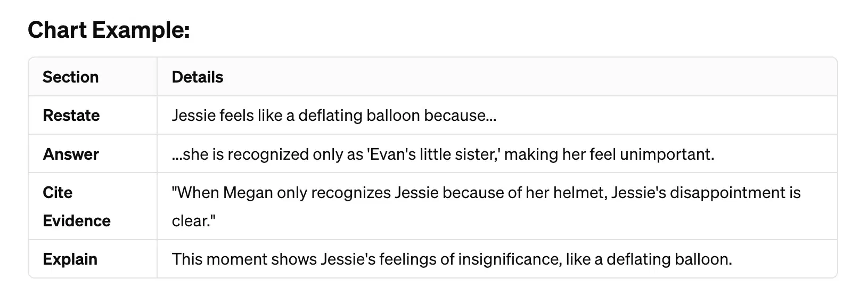The height and width of the screenshot is (295, 868).
Task: Click the word 'Chart' in the heading
Action: coord(57,30)
